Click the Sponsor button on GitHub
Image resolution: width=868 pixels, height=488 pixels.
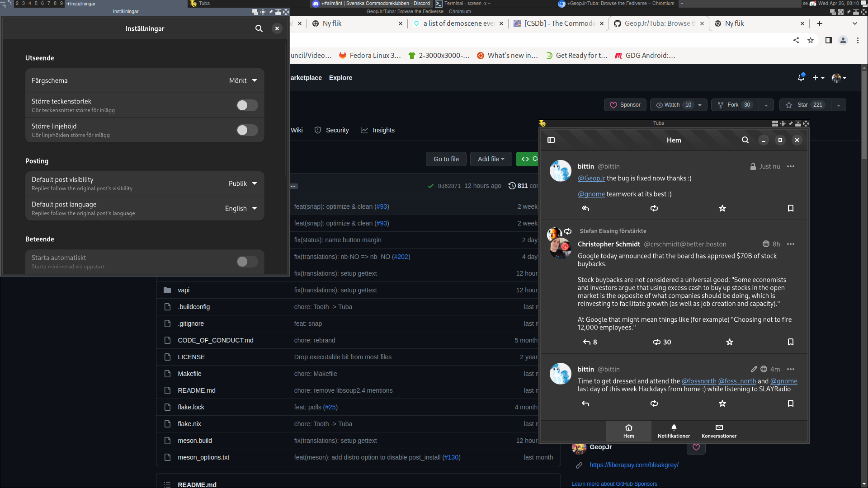coord(625,105)
